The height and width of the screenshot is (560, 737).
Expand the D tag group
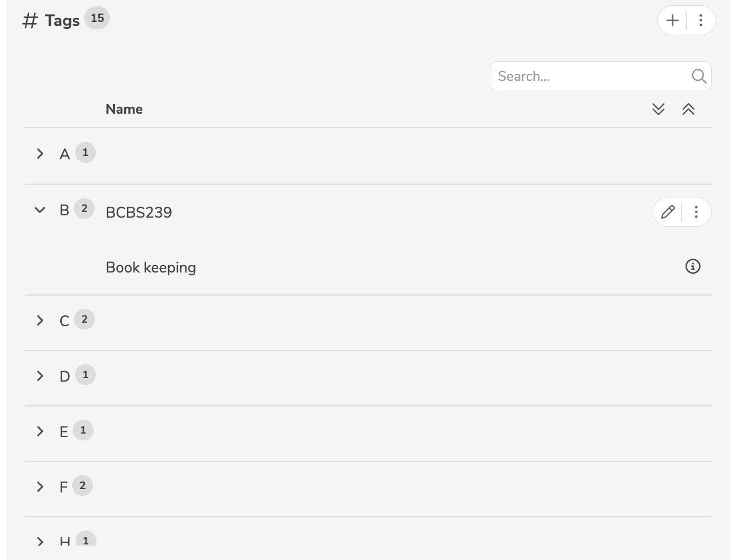click(x=40, y=376)
